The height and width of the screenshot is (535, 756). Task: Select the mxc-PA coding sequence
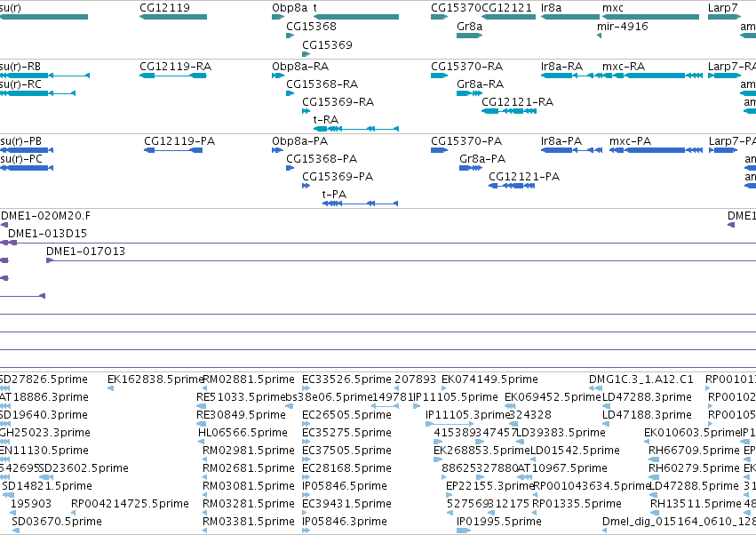pyautogui.click(x=656, y=150)
